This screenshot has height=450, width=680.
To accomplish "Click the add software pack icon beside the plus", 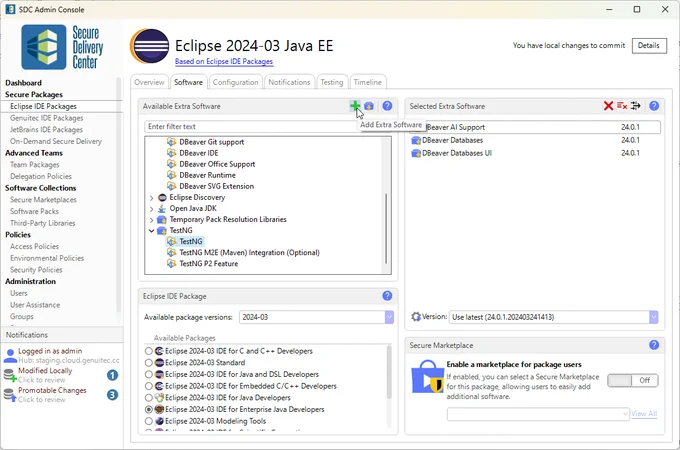I will pos(369,106).
